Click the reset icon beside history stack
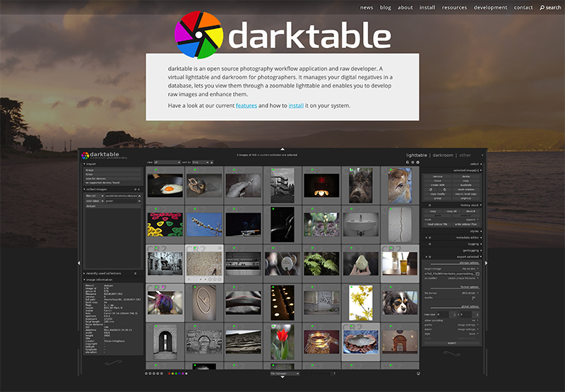 [x=430, y=205]
